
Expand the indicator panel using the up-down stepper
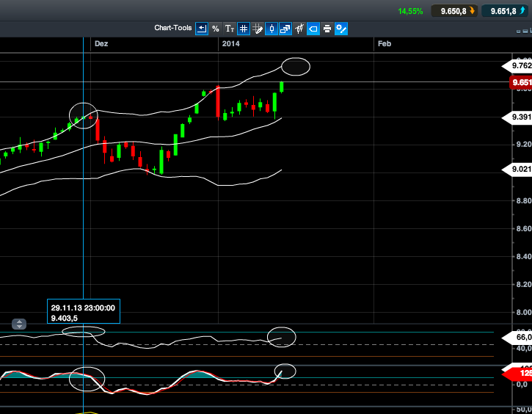click(x=18, y=324)
